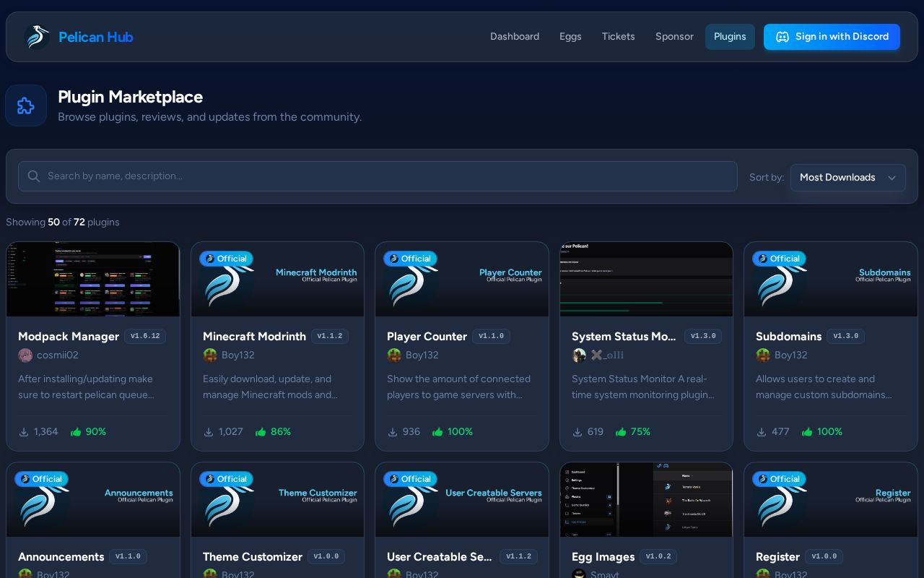Click Official badge on Announcements card
Screen dimensions: 924x578
(x=41, y=479)
